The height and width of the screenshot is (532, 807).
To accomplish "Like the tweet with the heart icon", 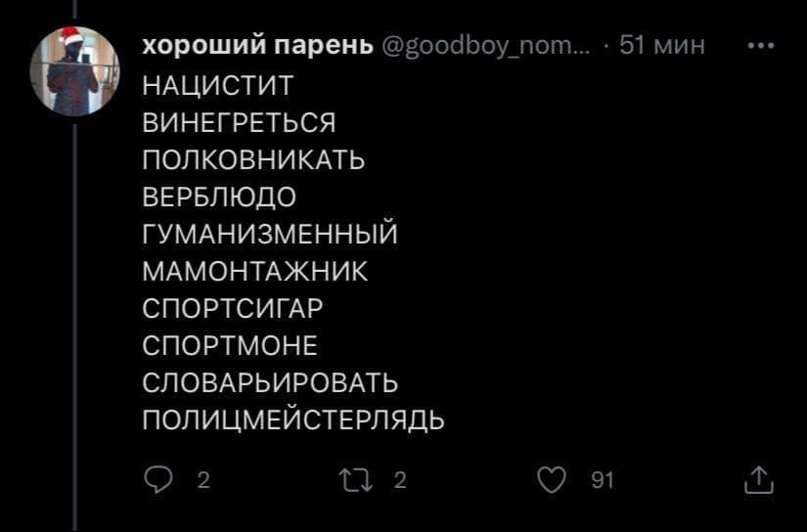I will click(554, 478).
